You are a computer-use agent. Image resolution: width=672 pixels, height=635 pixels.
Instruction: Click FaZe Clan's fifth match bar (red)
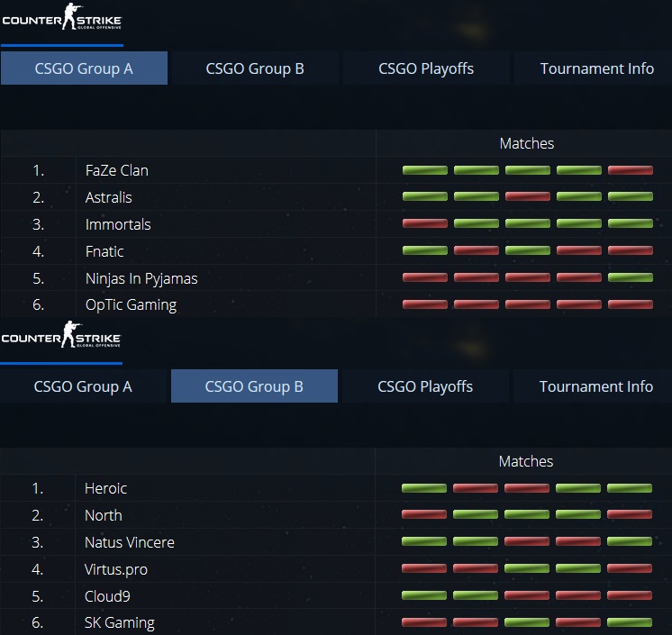[x=631, y=170]
